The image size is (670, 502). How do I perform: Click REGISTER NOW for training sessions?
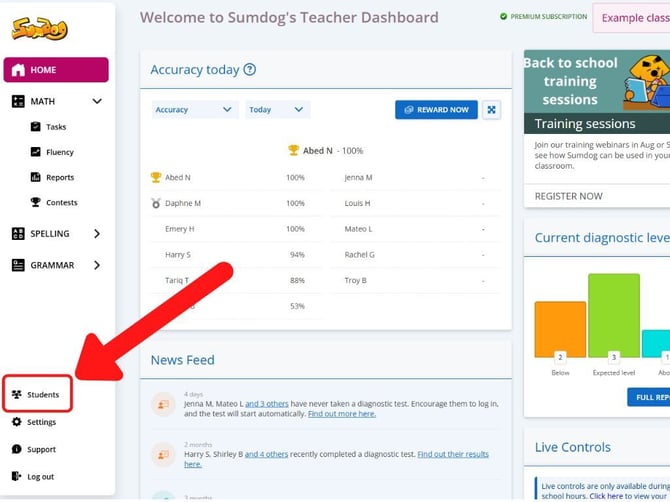coord(569,196)
